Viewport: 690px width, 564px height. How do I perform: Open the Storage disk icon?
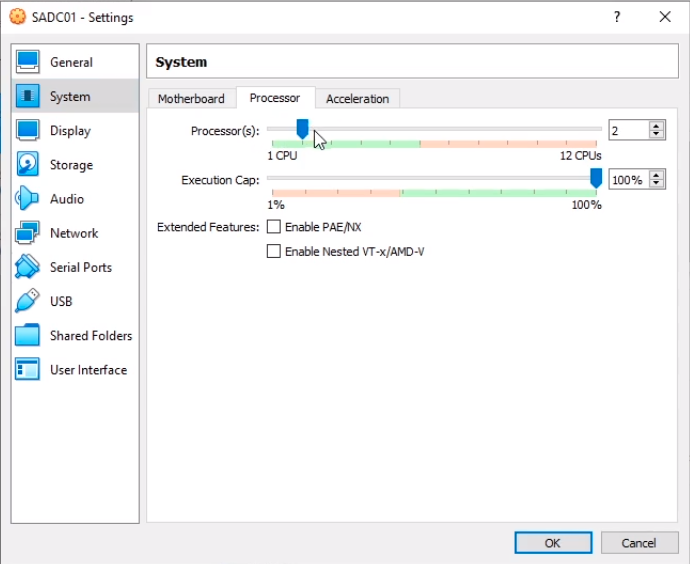point(27,165)
